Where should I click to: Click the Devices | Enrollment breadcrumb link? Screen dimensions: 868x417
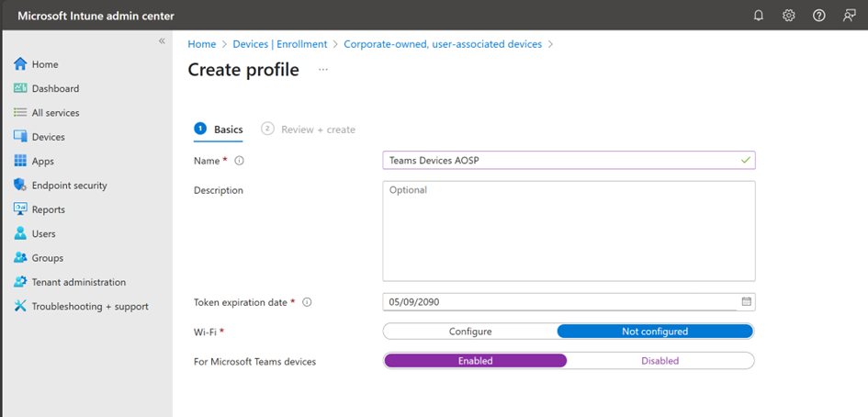click(280, 44)
